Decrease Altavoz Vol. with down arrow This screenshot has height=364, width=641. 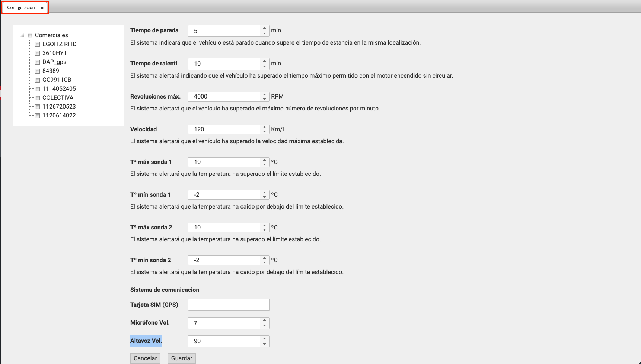(264, 344)
